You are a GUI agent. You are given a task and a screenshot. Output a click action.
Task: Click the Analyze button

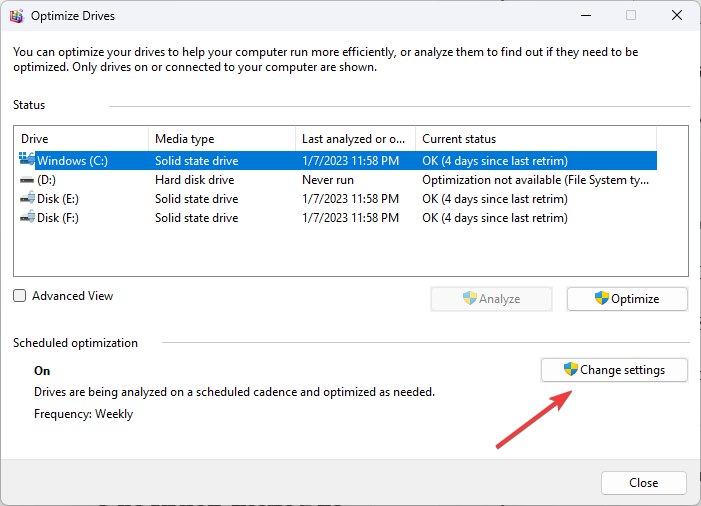(491, 299)
